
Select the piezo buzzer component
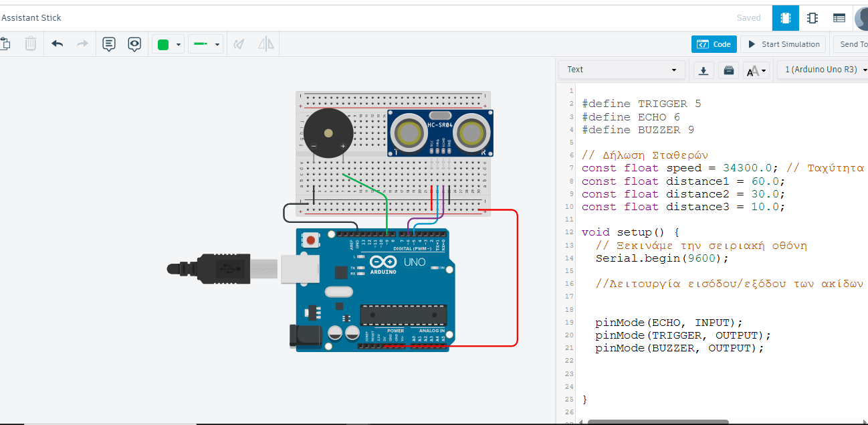[327, 135]
